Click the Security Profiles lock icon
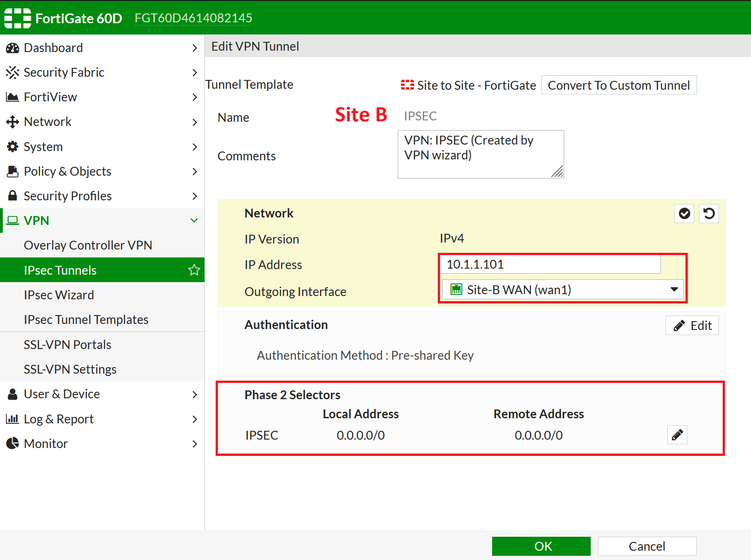The image size is (751, 560). click(13, 196)
